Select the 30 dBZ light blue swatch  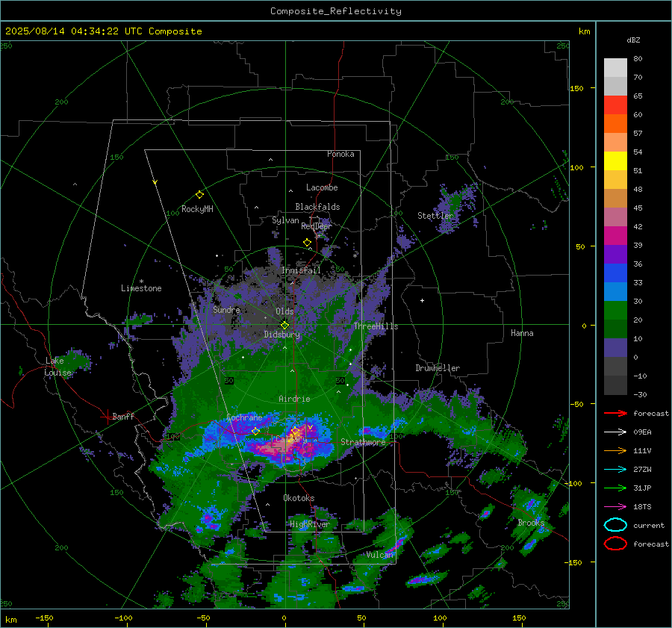click(x=615, y=291)
